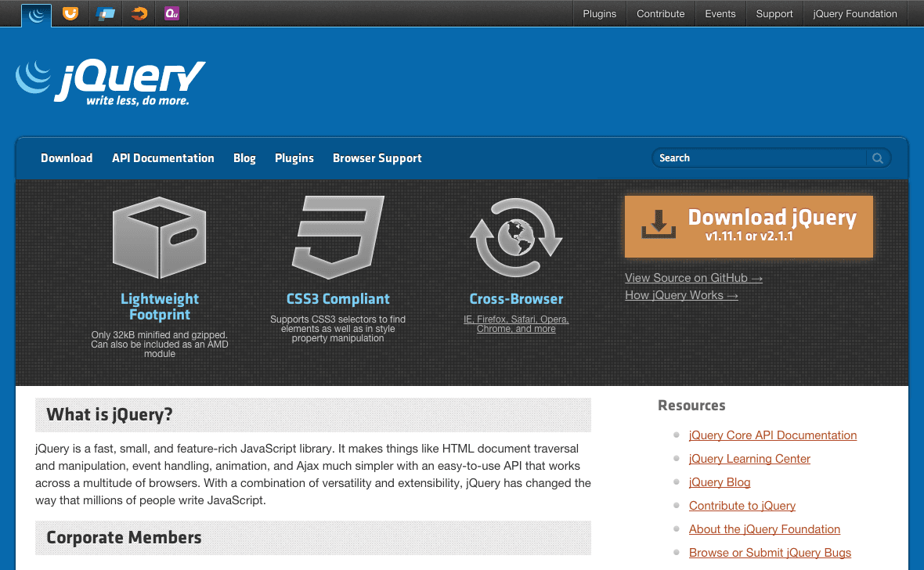Image resolution: width=924 pixels, height=570 pixels.
Task: Open jQuery Foundation in top bar
Action: coord(855,13)
